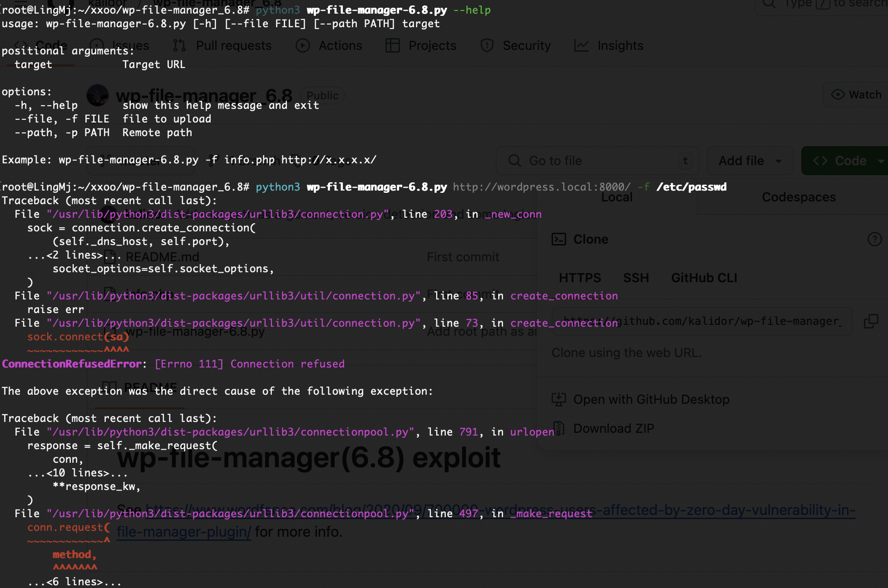Viewport: 888px width, 588px height.
Task: Click 'file to upload' option description
Action: (x=167, y=119)
